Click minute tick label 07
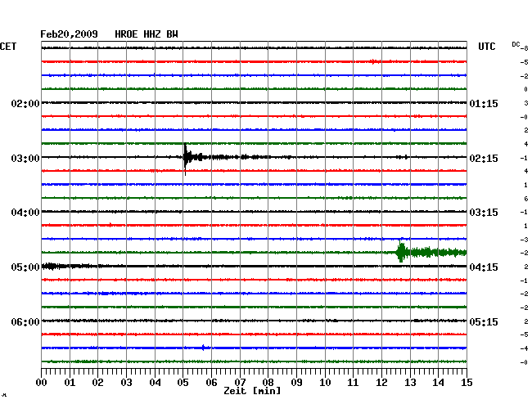Screen dimensions: 532x404 click(240, 383)
